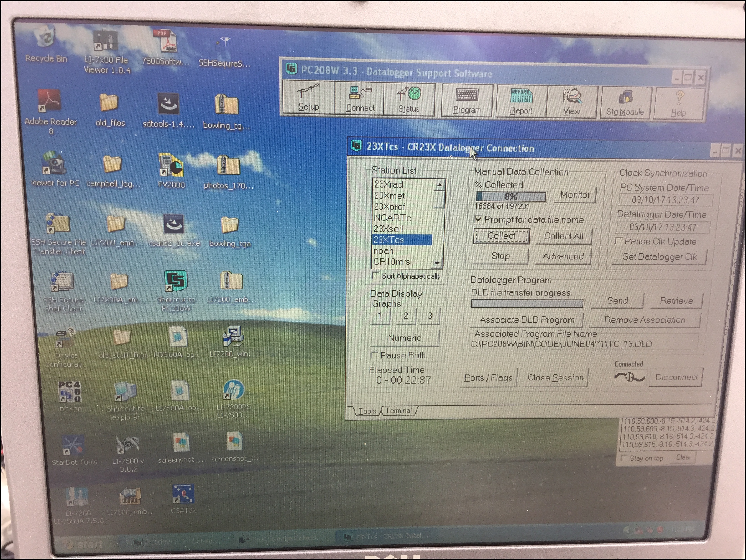Viewport: 746px width, 560px height.
Task: Click the % Collected progress bar
Action: (511, 196)
